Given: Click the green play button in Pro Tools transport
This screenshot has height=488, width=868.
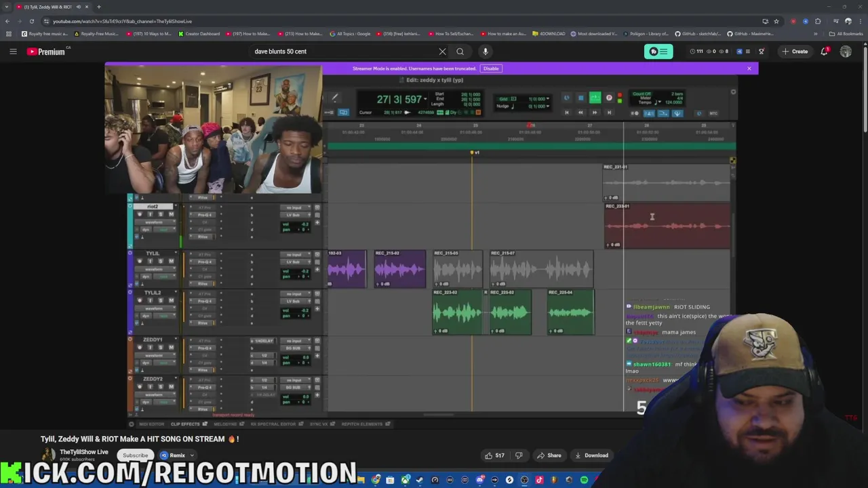Looking at the screenshot, I should (595, 98).
